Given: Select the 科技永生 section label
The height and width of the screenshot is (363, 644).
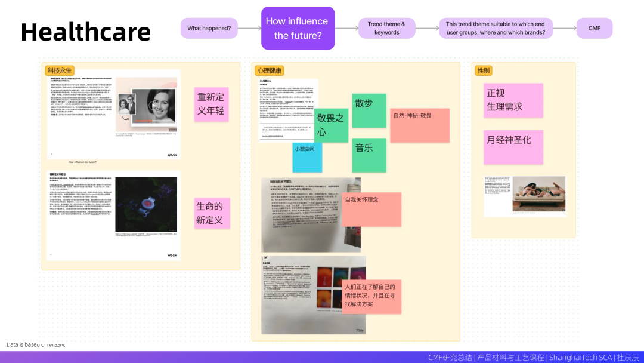Looking at the screenshot, I should point(60,71).
